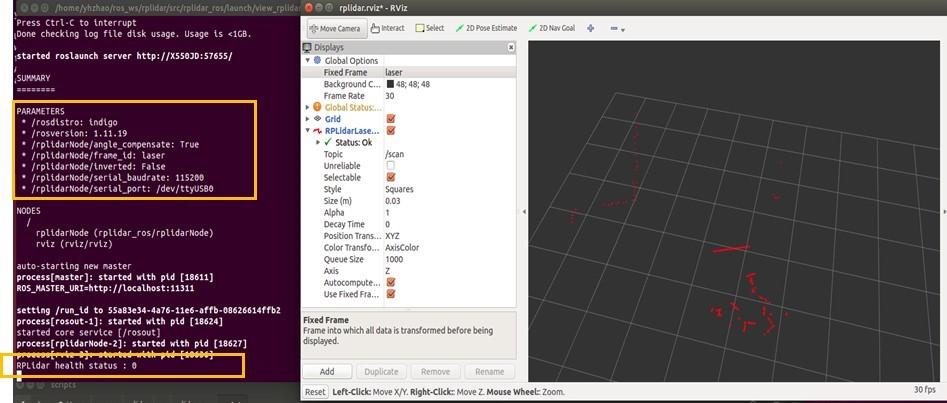Select the Decay Time label row
The width and height of the screenshot is (947, 403).
(x=344, y=224)
